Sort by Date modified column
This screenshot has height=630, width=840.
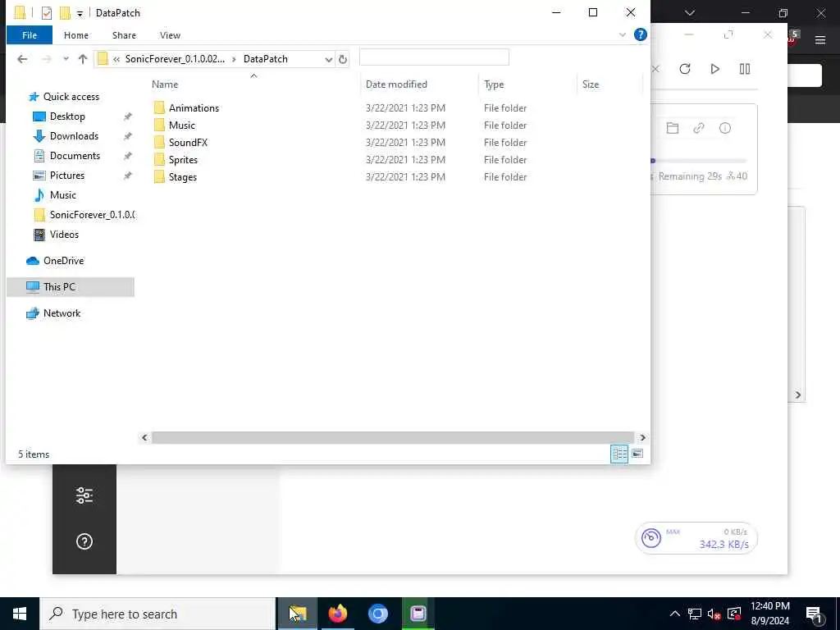pos(396,84)
